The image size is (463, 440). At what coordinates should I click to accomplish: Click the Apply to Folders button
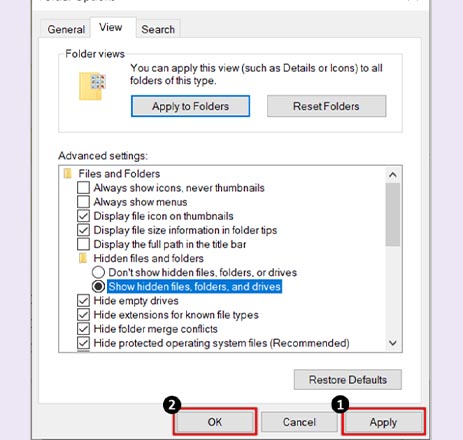tap(190, 106)
